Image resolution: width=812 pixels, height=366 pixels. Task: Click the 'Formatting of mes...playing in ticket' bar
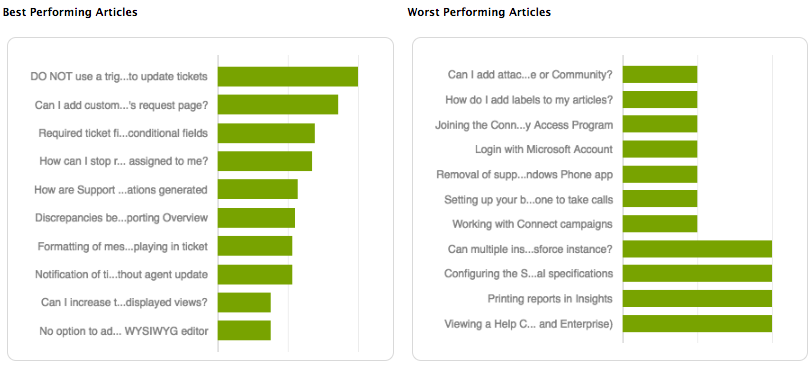[x=255, y=246]
